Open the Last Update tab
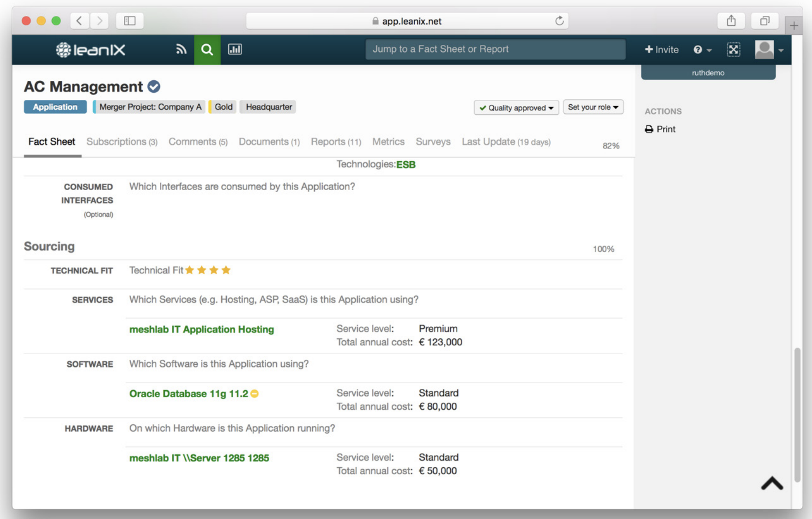This screenshot has height=519, width=812. (506, 142)
